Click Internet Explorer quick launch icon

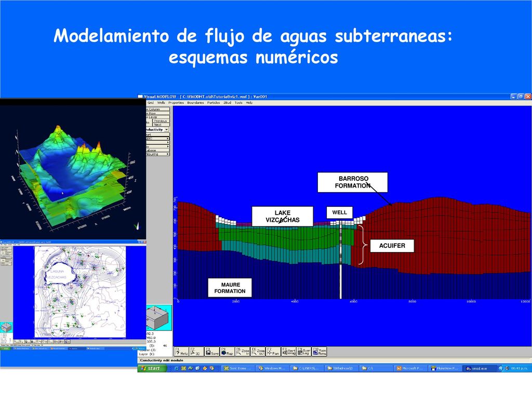click(177, 368)
